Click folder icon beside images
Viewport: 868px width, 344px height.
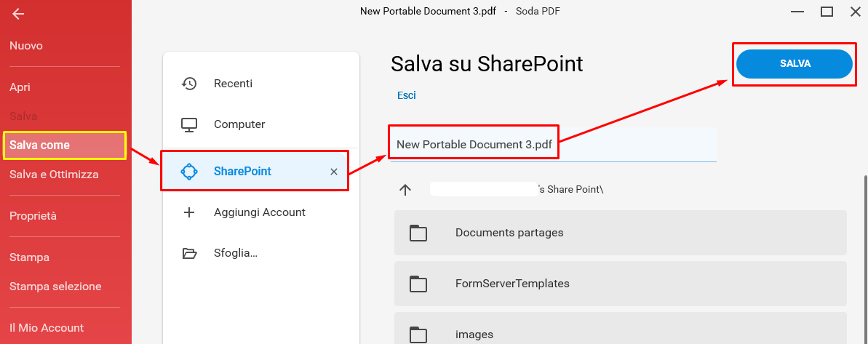tap(418, 335)
